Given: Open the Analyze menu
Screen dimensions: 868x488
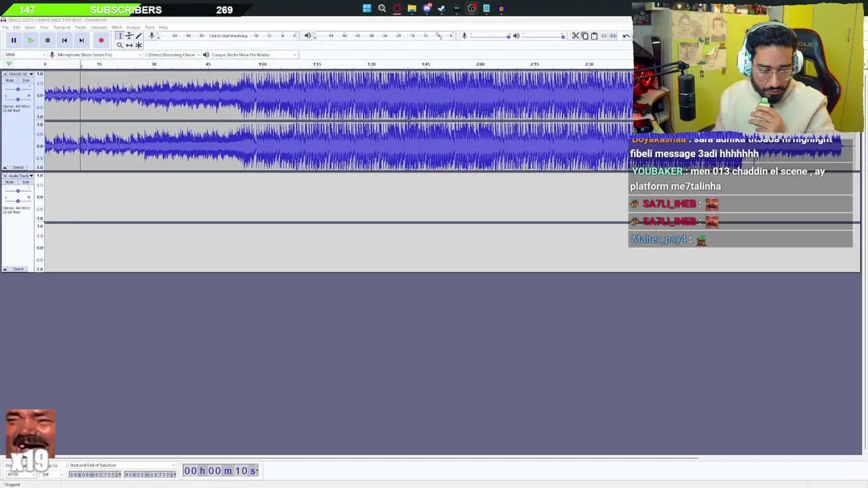Looking at the screenshot, I should tap(133, 27).
